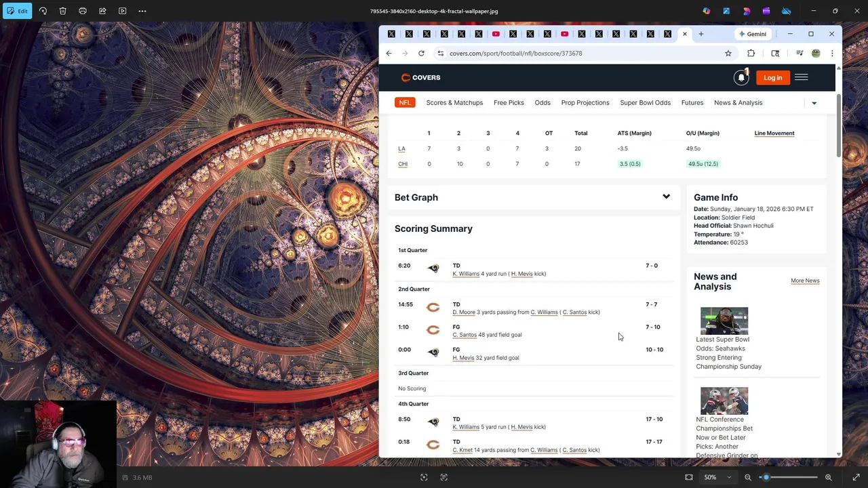Click the Edit button in Photos
The width and height of the screenshot is (868, 488).
coord(17,11)
